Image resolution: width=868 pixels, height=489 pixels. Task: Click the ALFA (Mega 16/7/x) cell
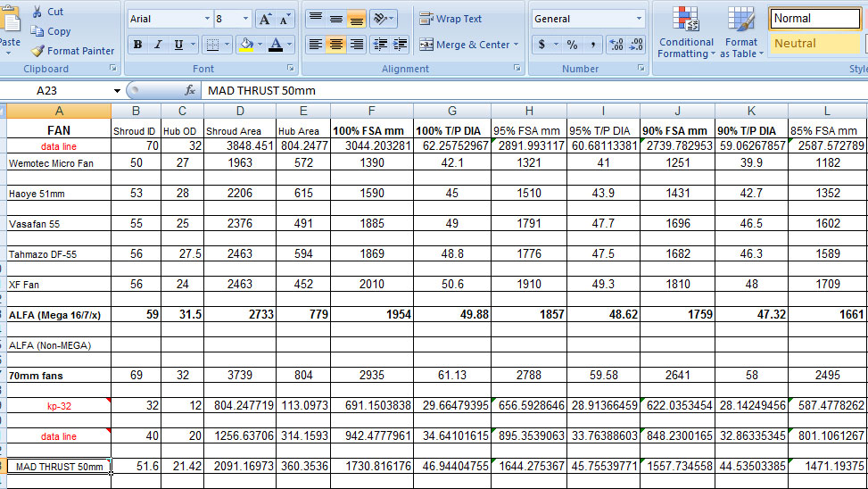pyautogui.click(x=59, y=315)
